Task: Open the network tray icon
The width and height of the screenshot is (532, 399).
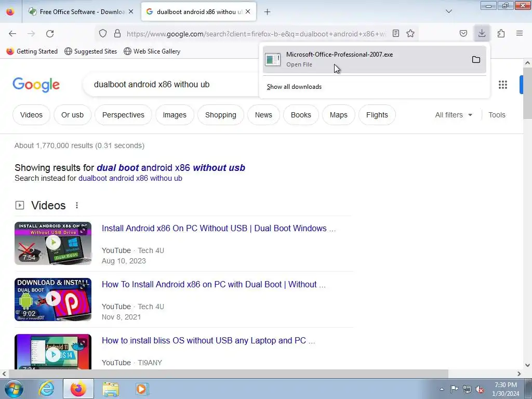Action: (x=467, y=389)
